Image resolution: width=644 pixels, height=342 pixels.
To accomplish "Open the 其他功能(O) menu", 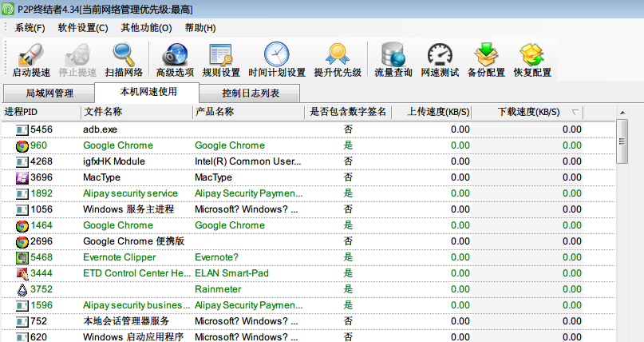I will point(146,28).
